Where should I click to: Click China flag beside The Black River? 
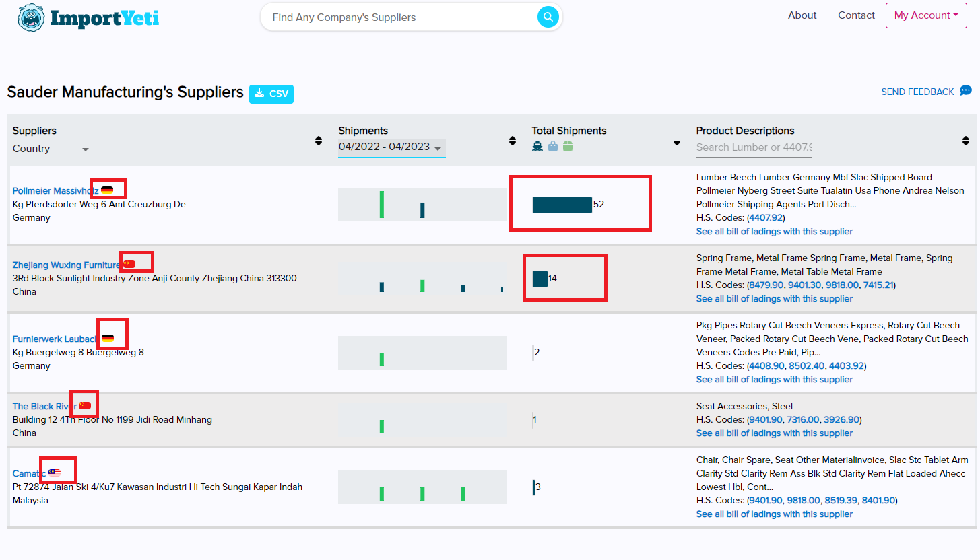(x=85, y=405)
